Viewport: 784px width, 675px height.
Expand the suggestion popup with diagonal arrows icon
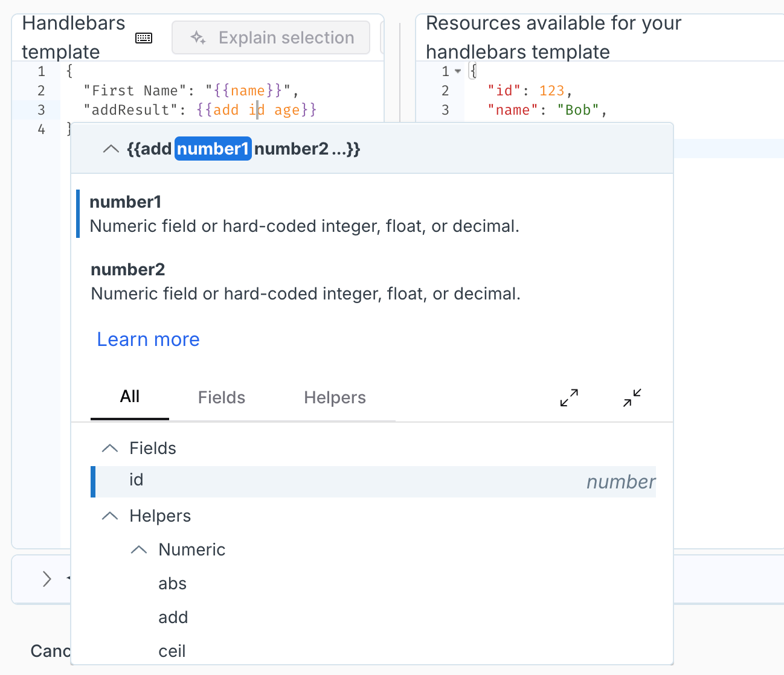[x=569, y=397]
